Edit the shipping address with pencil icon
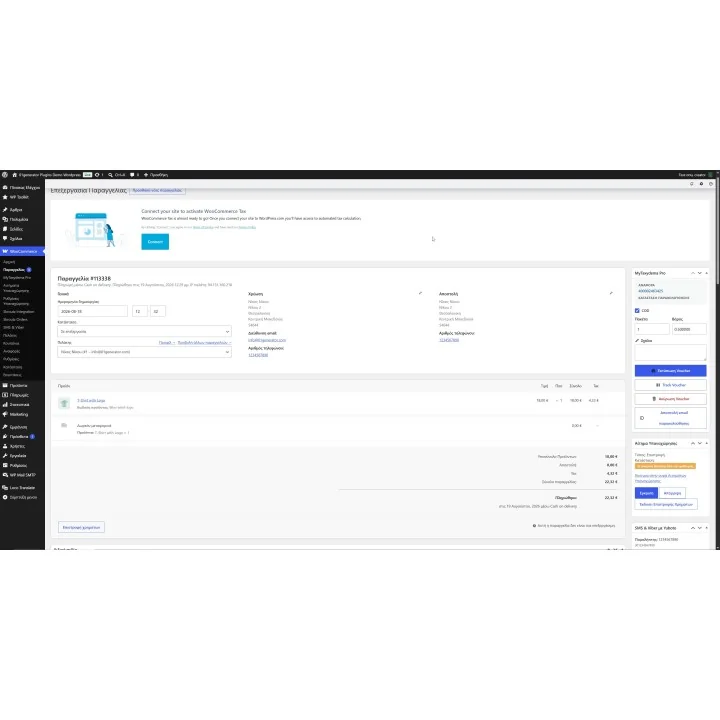This screenshot has width=720, height=720. [611, 293]
